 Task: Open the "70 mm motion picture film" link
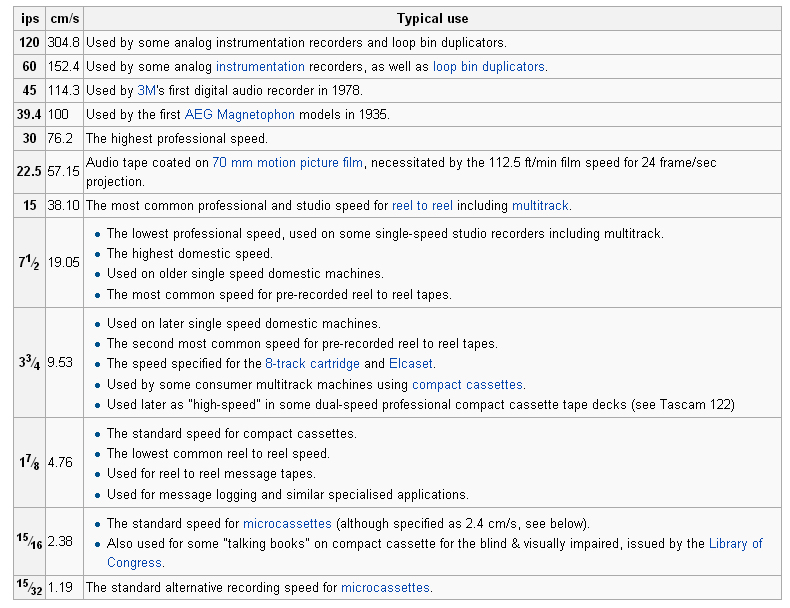pyautogui.click(x=288, y=163)
